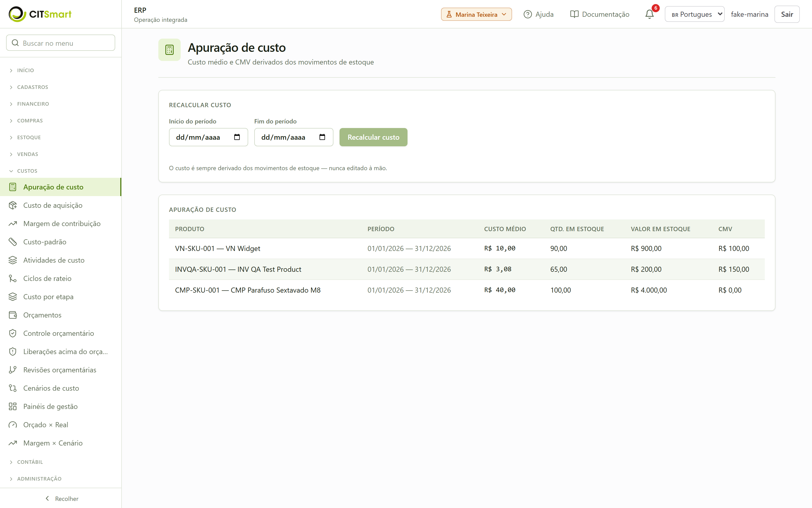Click the Ajuda help icon
812x508 pixels.
pos(528,14)
